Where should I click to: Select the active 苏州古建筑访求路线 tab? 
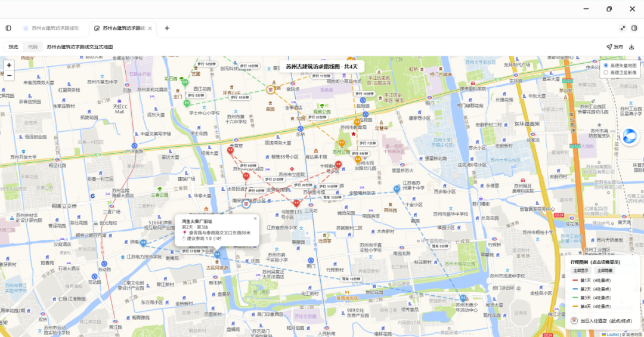(x=123, y=29)
